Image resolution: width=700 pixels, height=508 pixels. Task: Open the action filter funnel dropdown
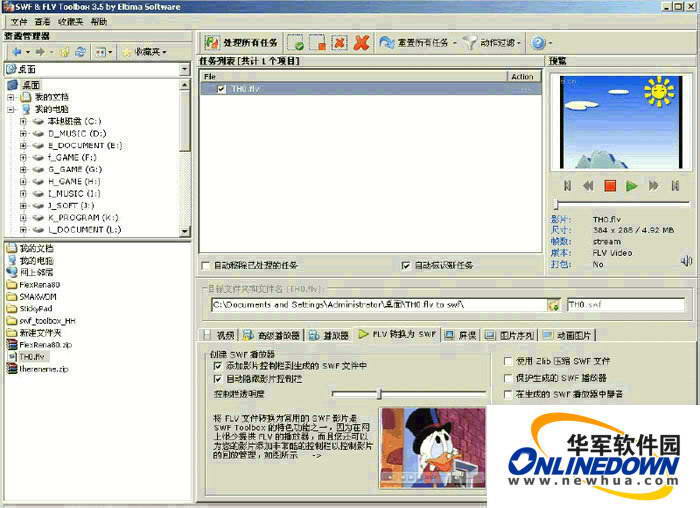coord(492,43)
